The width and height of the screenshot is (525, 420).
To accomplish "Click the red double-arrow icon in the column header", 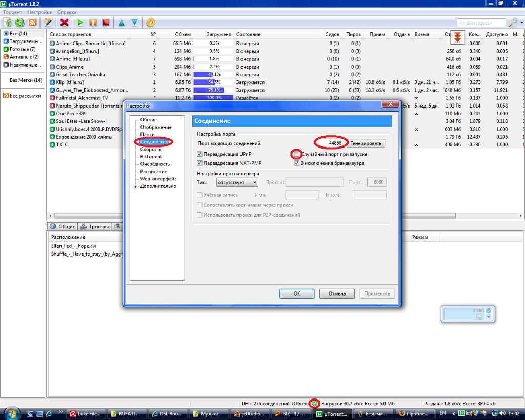I will (458, 36).
